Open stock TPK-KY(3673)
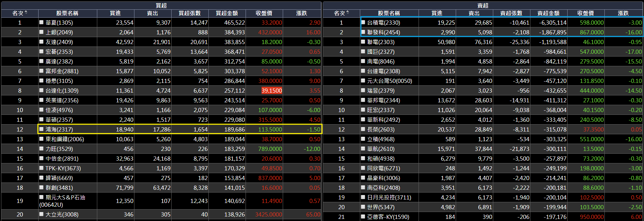This screenshot has height=221, width=644. [x=63, y=168]
